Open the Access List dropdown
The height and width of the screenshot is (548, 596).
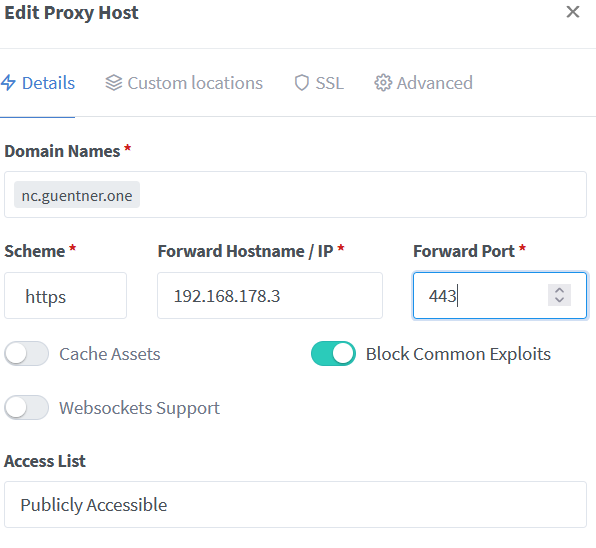click(x=295, y=505)
